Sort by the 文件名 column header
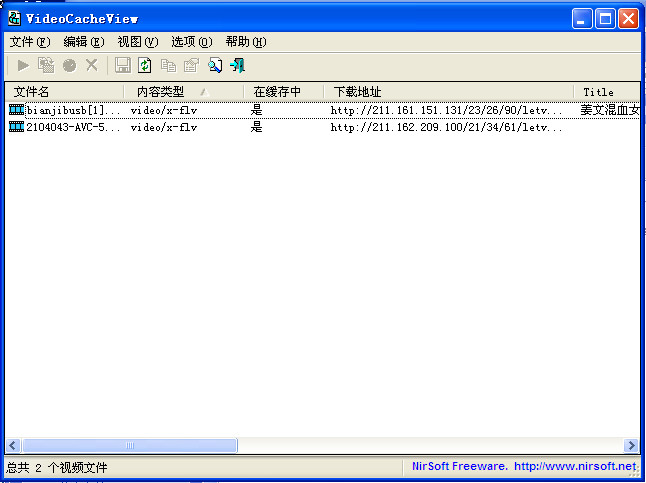Viewport: 646px width, 483px height. pyautogui.click(x=65, y=91)
